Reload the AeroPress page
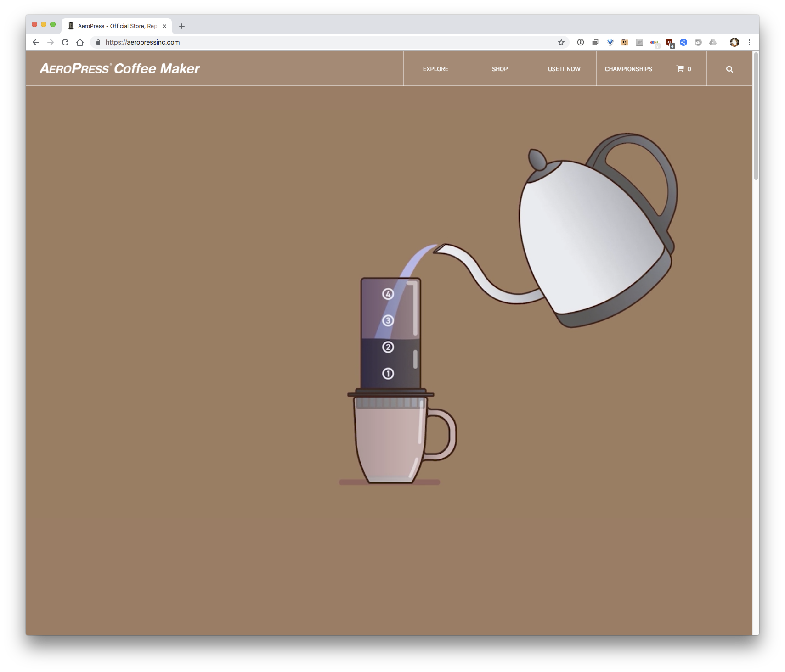Screen dimensions: 785x672 pos(65,42)
